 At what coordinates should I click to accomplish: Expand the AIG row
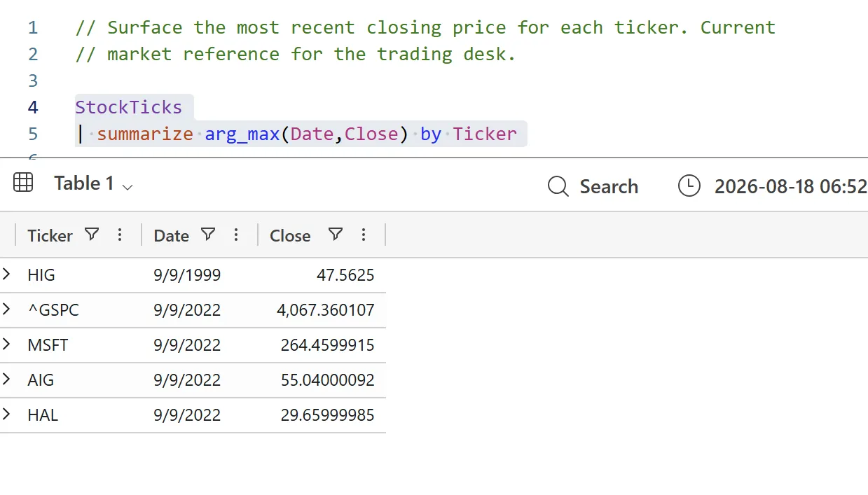(x=6, y=379)
